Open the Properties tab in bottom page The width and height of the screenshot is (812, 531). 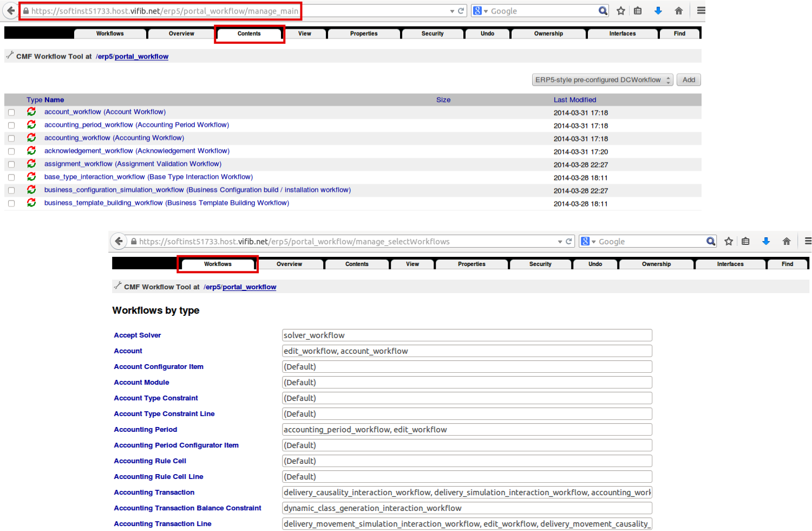[472, 264]
